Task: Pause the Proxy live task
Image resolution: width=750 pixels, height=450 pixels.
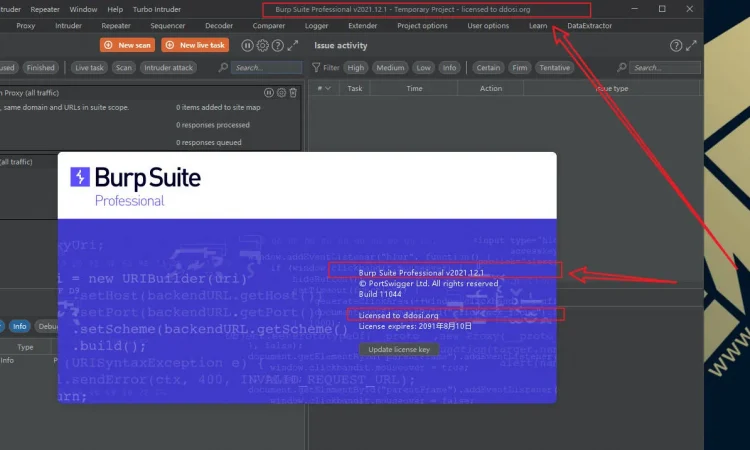Action: click(x=269, y=93)
